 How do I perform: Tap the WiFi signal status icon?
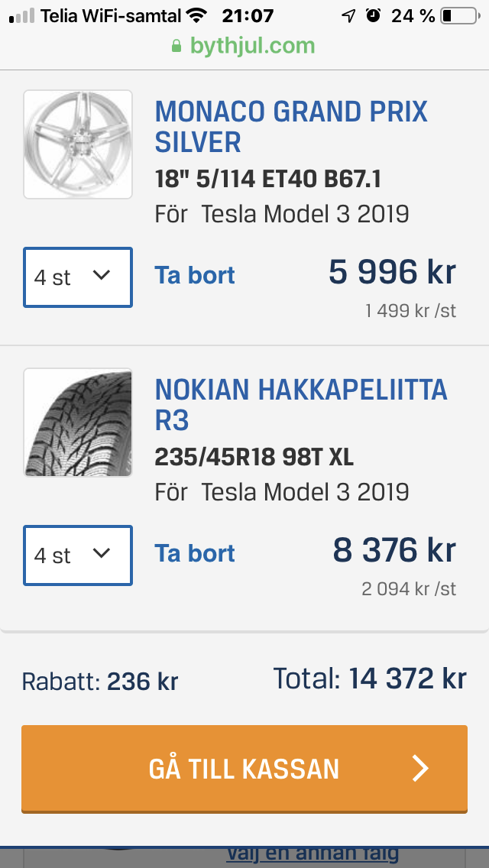click(x=196, y=15)
